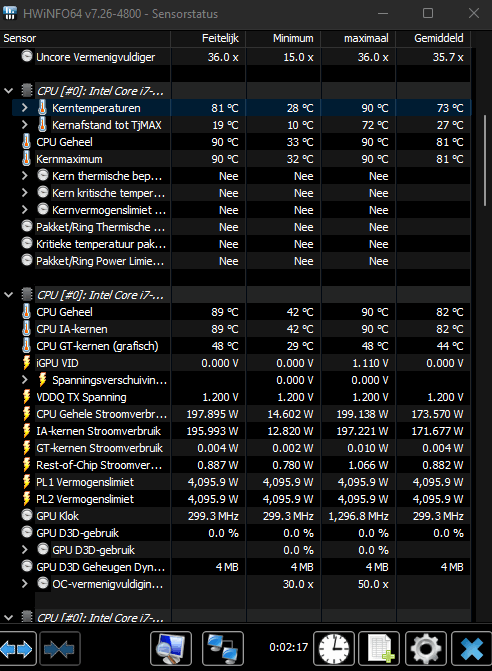
Task: Click the 1,296.8 MHz maximum value
Action: click(x=359, y=516)
